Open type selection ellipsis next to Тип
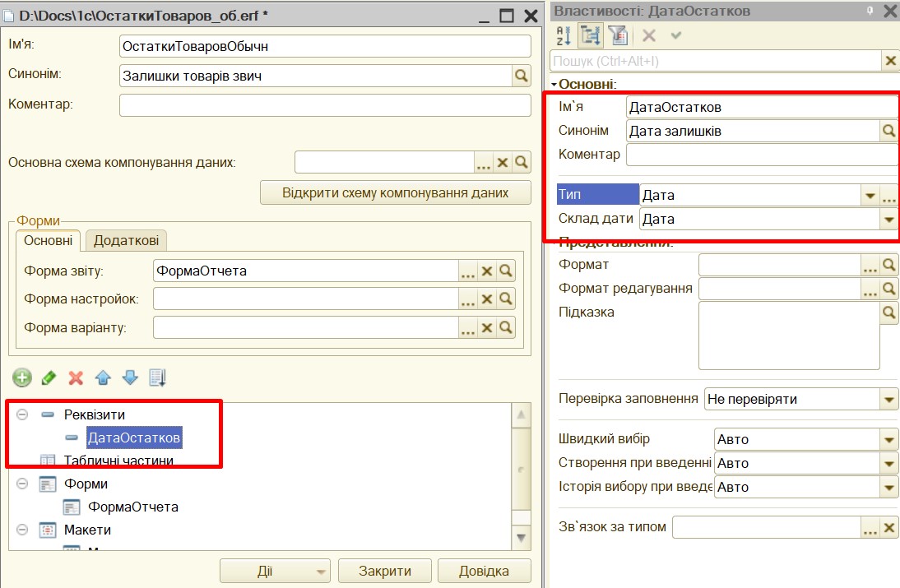 click(x=889, y=196)
